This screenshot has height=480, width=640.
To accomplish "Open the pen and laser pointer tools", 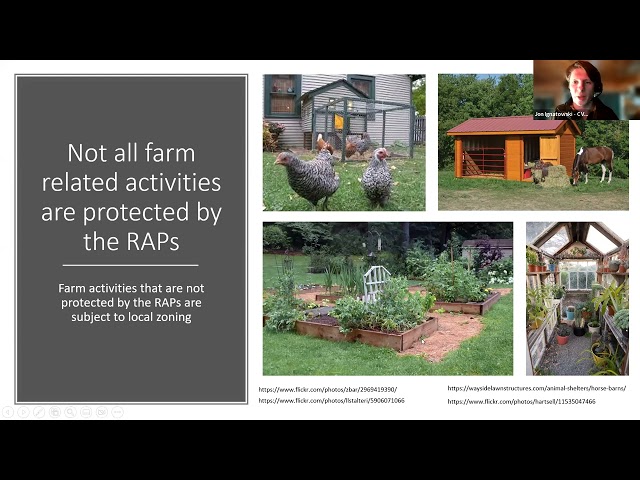I will click(x=39, y=412).
